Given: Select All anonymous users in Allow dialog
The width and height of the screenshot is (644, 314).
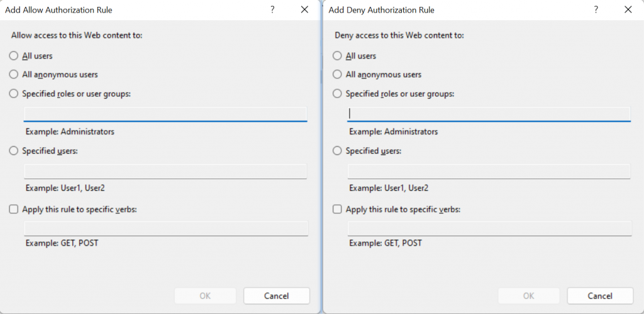Looking at the screenshot, I should click(14, 75).
